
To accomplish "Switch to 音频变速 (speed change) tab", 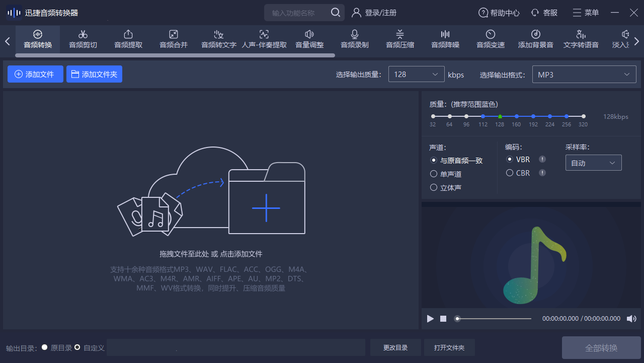I will [x=490, y=39].
